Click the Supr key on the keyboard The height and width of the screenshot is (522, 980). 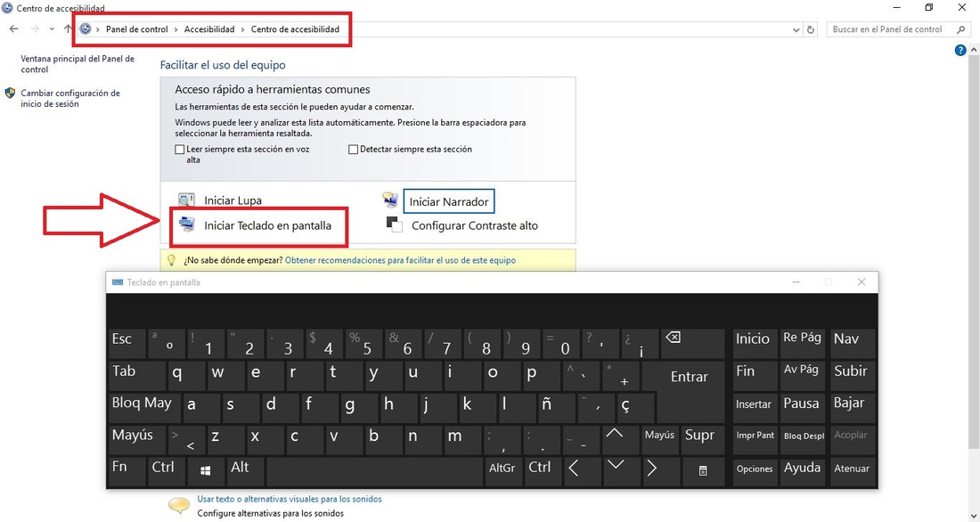coord(703,439)
